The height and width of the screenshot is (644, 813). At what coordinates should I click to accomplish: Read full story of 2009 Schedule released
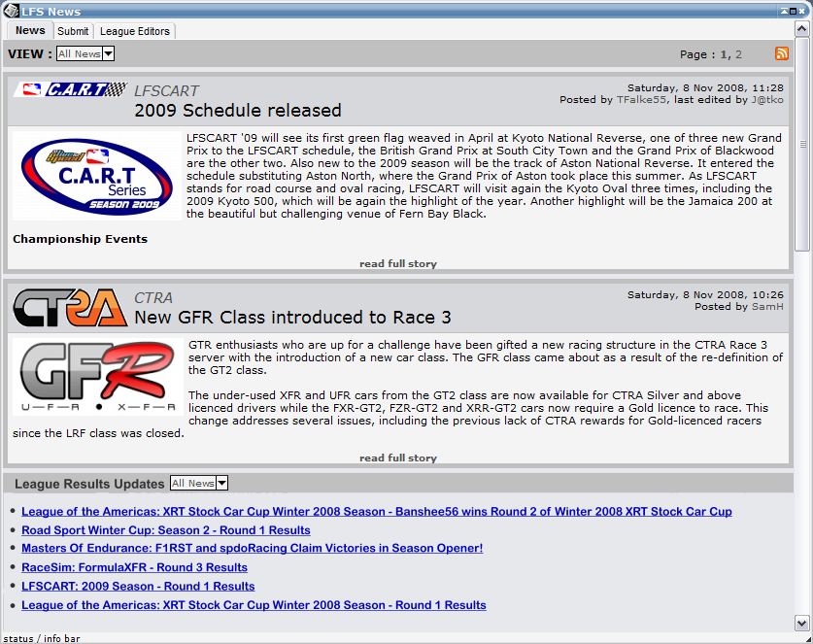point(398,263)
